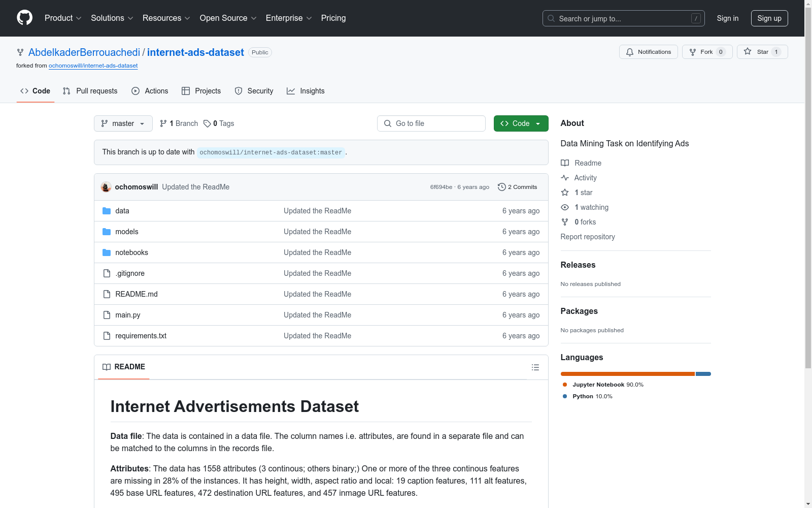Click the tag icon beside Tags
Viewport: 812px width, 508px height.
pos(207,123)
